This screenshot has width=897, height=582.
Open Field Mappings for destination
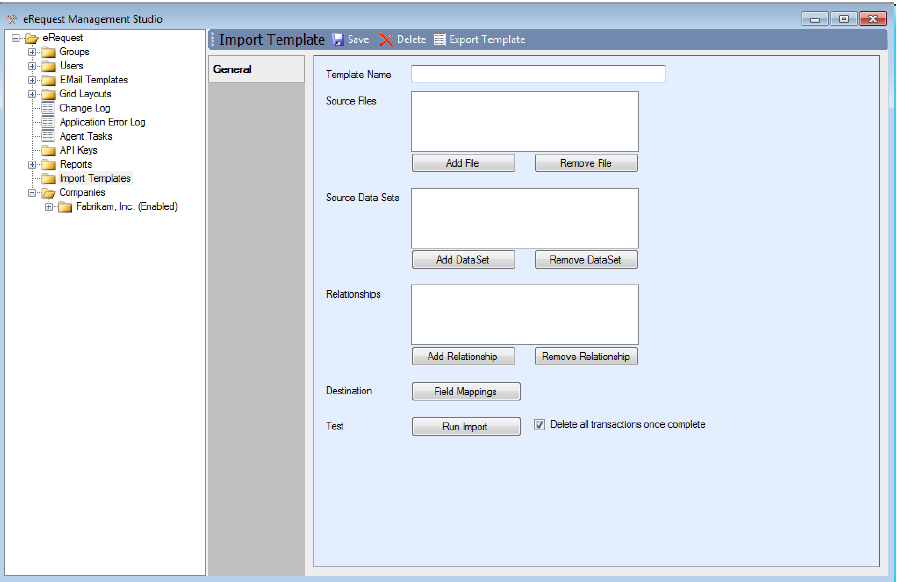(466, 392)
